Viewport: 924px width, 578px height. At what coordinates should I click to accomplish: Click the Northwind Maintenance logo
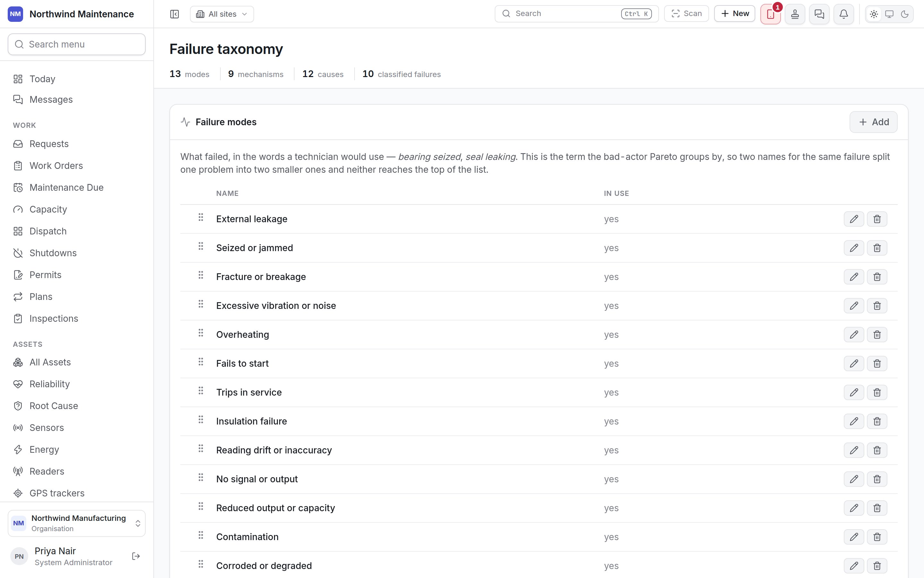pyautogui.click(x=15, y=14)
